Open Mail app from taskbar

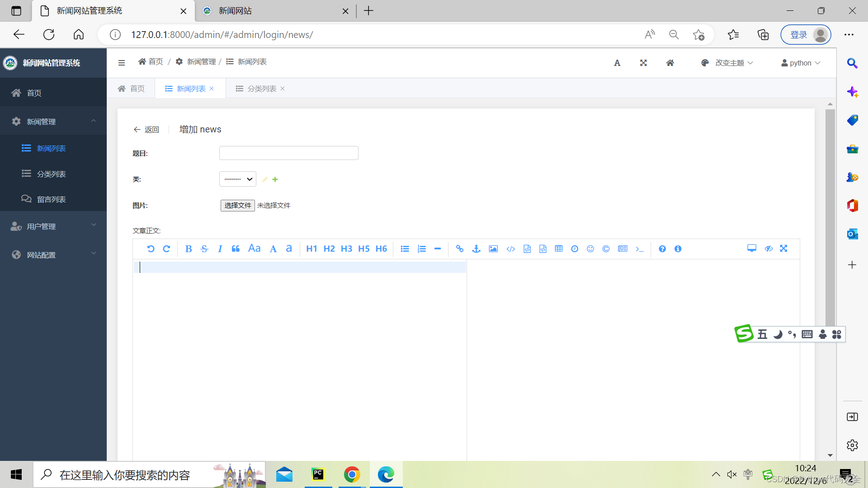click(284, 474)
